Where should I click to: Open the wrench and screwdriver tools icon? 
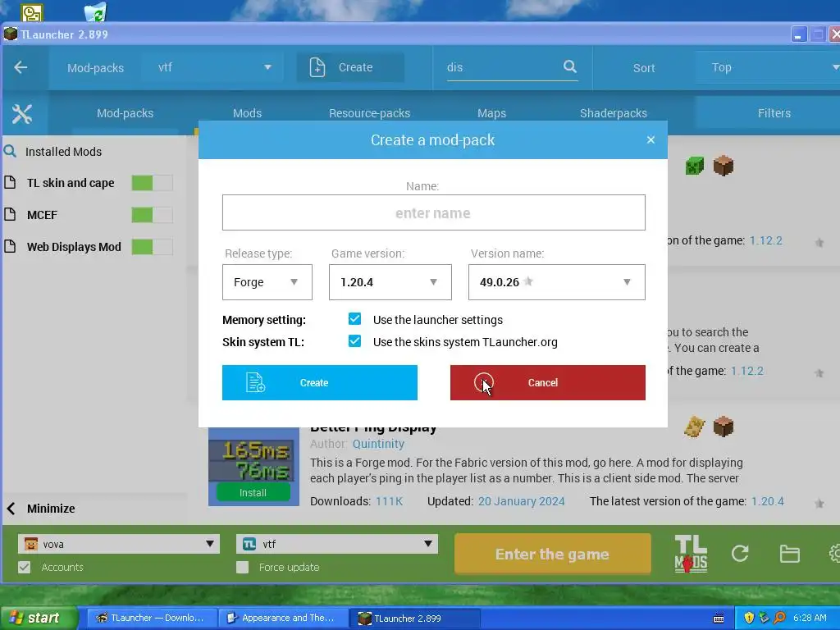[x=22, y=113]
